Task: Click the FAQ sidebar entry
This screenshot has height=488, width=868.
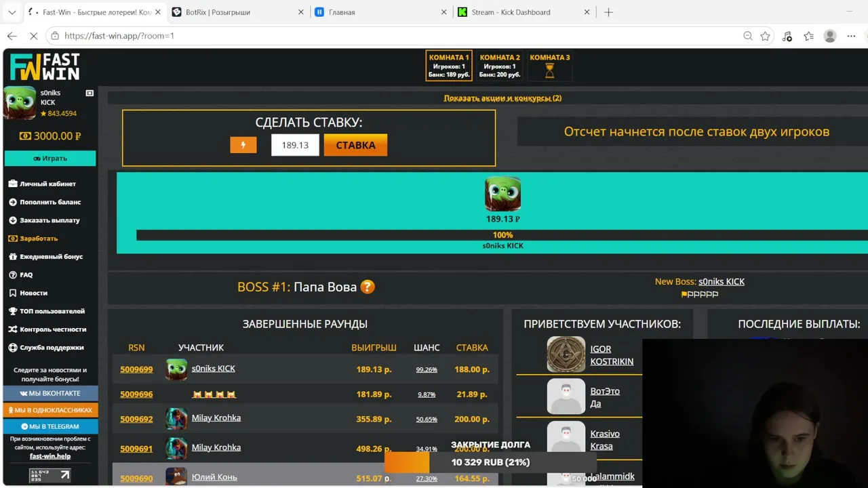Action: point(26,275)
